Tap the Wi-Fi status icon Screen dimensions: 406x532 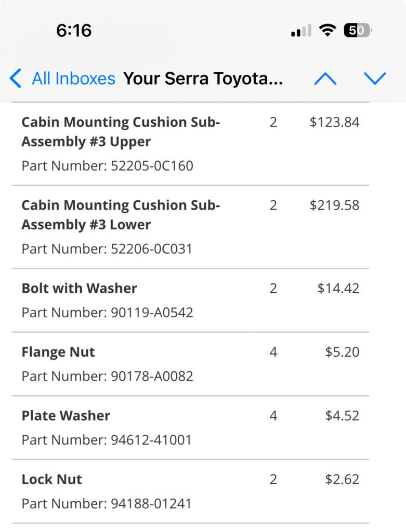328,30
